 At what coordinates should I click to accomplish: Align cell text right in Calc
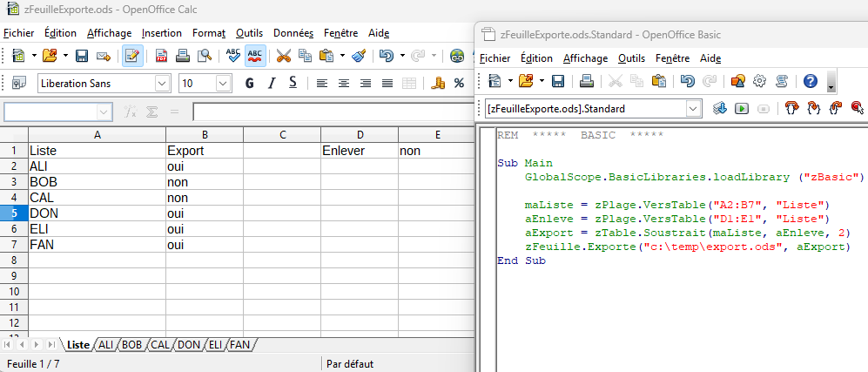click(366, 84)
